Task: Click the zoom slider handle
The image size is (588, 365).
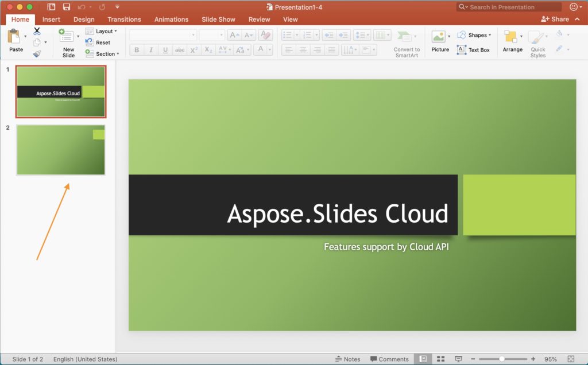Action: pos(502,359)
